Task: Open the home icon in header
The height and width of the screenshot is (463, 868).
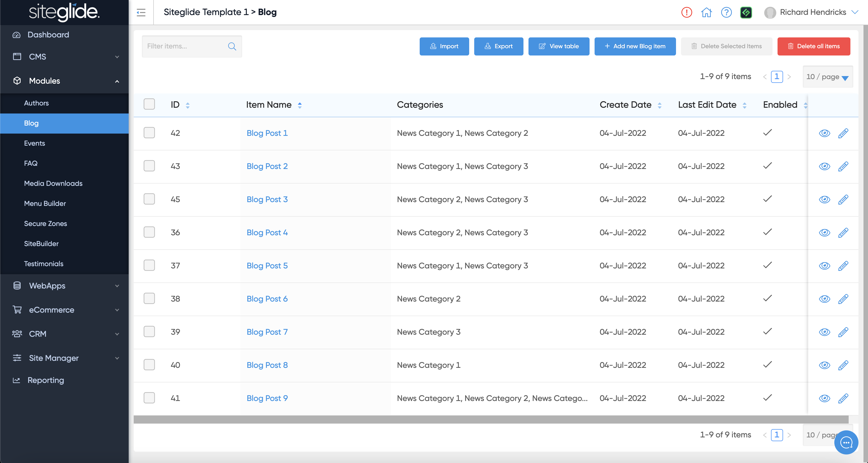Action: (706, 13)
